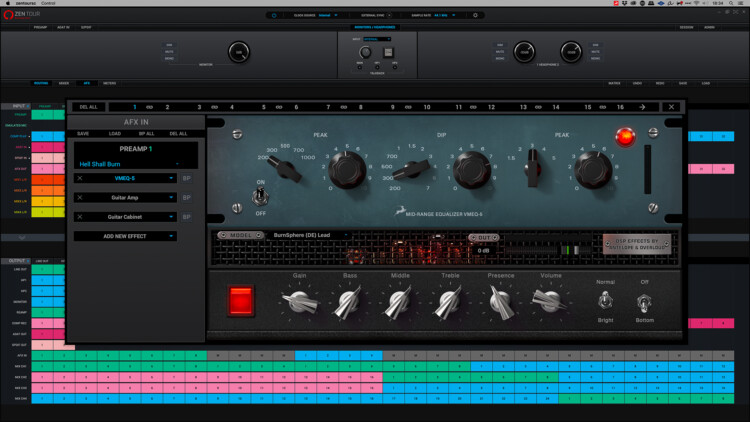Click the Talkback level knob
Screen dimensions: 750x422
[x=365, y=52]
